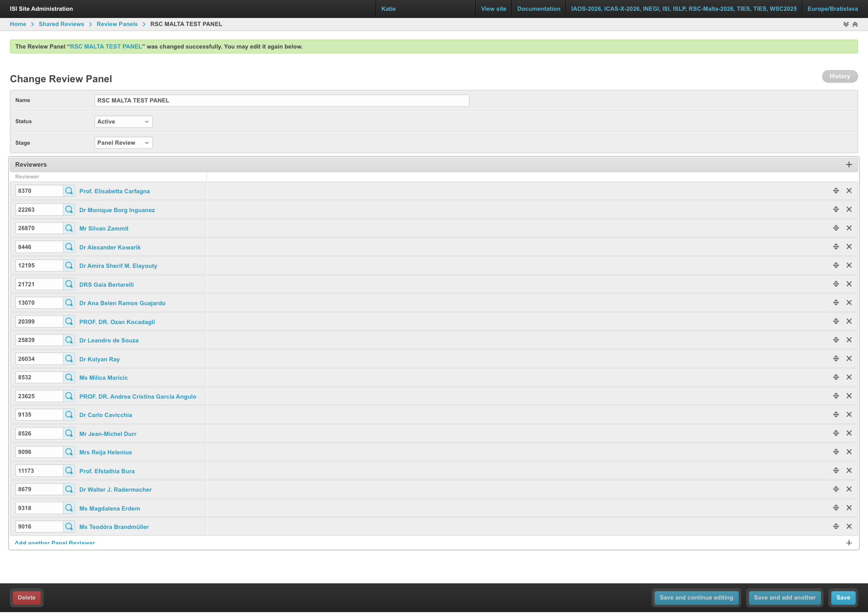Viewport: 868px width, 613px height.
Task: Collapse all sections with double up chevron
Action: pos(855,24)
